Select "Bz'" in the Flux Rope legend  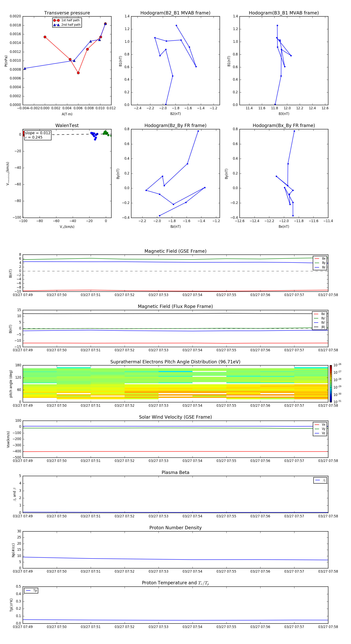click(320, 323)
